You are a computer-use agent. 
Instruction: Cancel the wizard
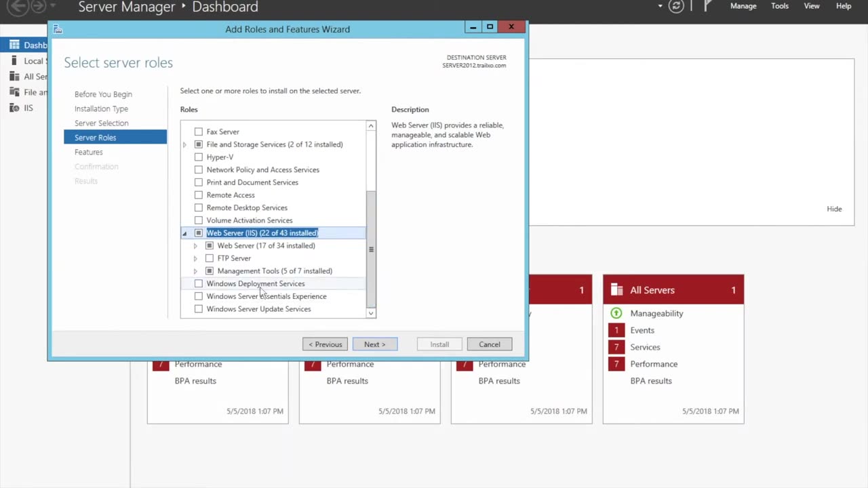[490, 344]
